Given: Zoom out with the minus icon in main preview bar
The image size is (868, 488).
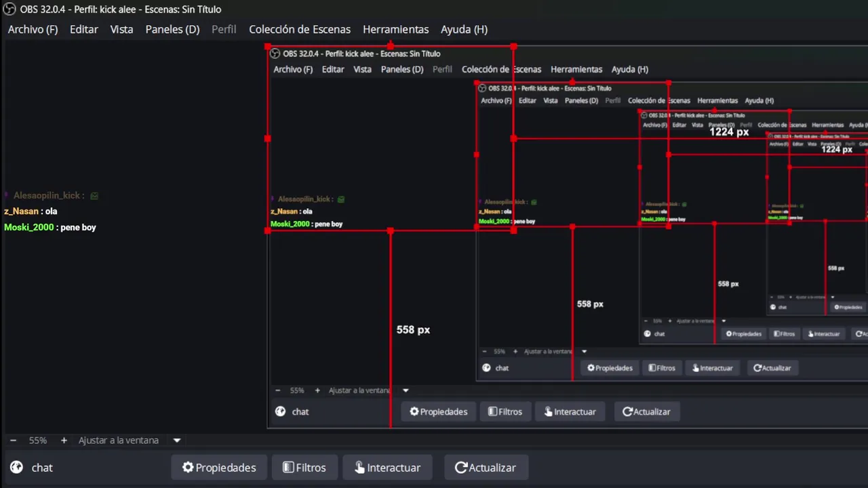Looking at the screenshot, I should pyautogui.click(x=13, y=441).
